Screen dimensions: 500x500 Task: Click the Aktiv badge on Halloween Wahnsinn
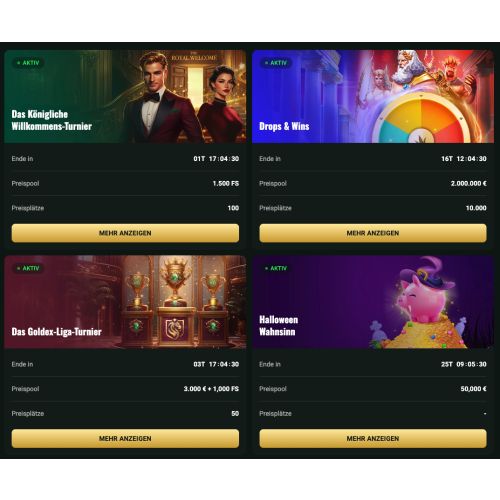coord(276,268)
